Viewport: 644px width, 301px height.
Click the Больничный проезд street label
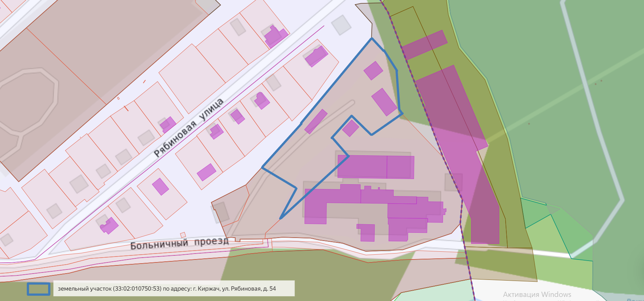pos(179,243)
